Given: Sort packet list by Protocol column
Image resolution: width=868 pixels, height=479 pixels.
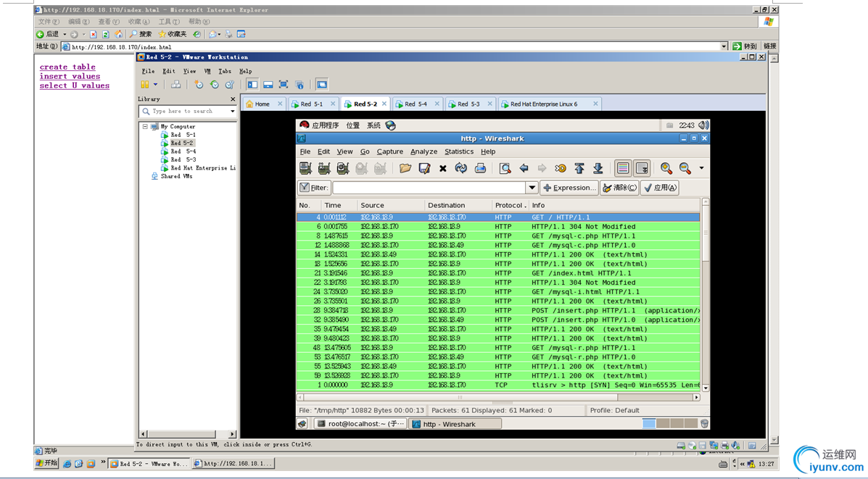Looking at the screenshot, I should point(510,205).
